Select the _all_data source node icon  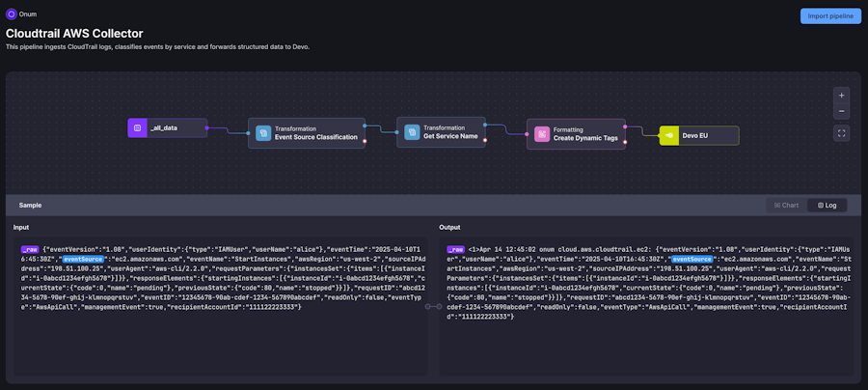point(136,128)
